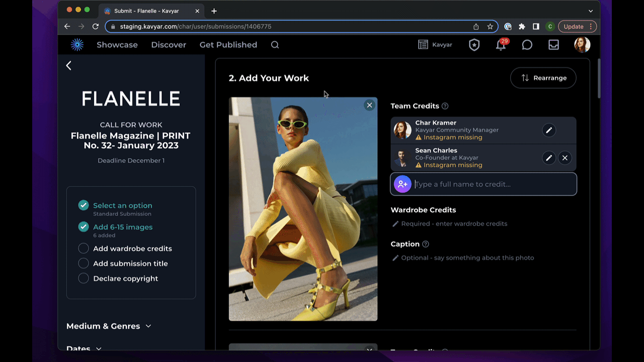Screen dimensions: 644x362
Task: Click the Rearrange button
Action: tap(543, 78)
